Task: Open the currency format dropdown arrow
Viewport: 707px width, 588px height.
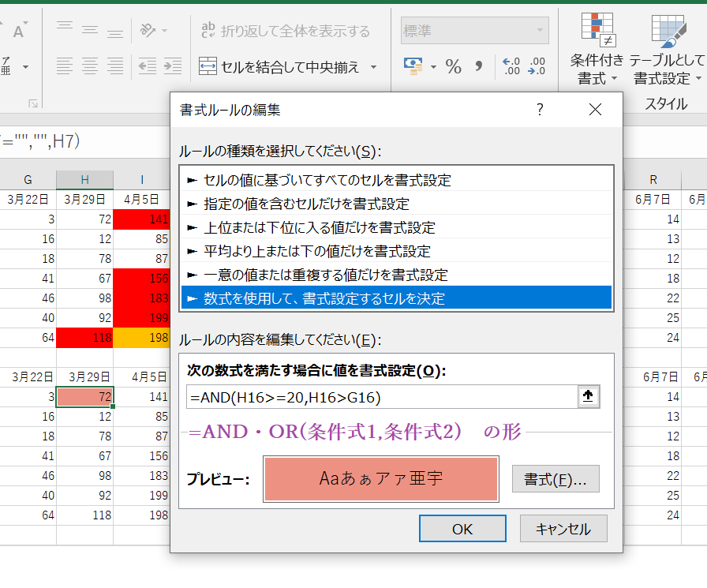Action: [433, 67]
